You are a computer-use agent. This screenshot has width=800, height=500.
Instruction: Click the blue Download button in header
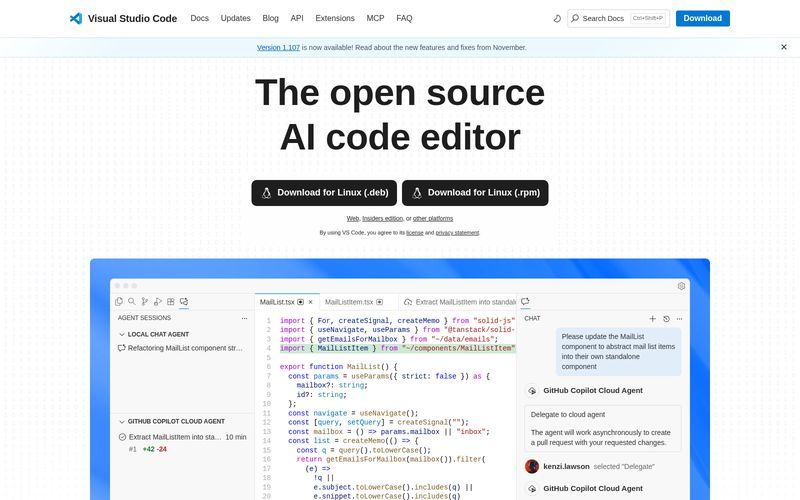click(x=703, y=18)
